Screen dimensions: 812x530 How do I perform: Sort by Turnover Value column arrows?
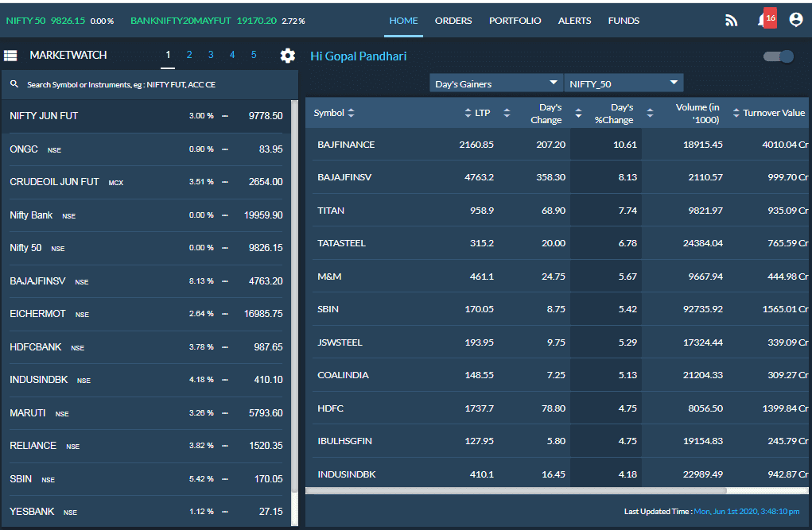(x=736, y=113)
